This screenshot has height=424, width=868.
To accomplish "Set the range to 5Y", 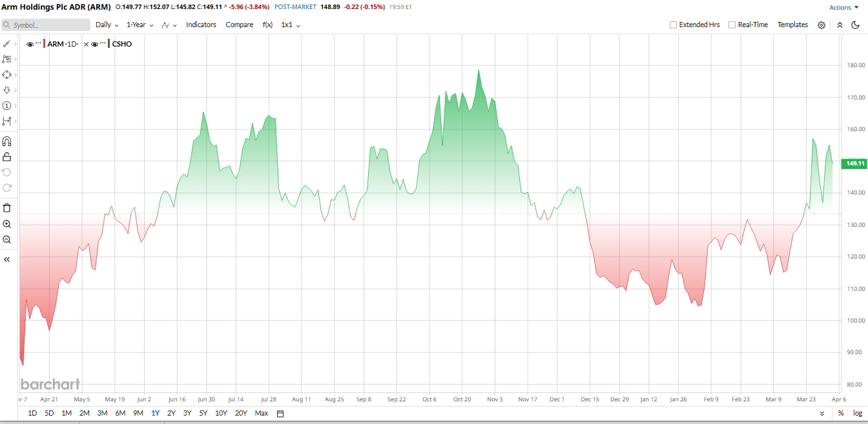I will tap(203, 414).
